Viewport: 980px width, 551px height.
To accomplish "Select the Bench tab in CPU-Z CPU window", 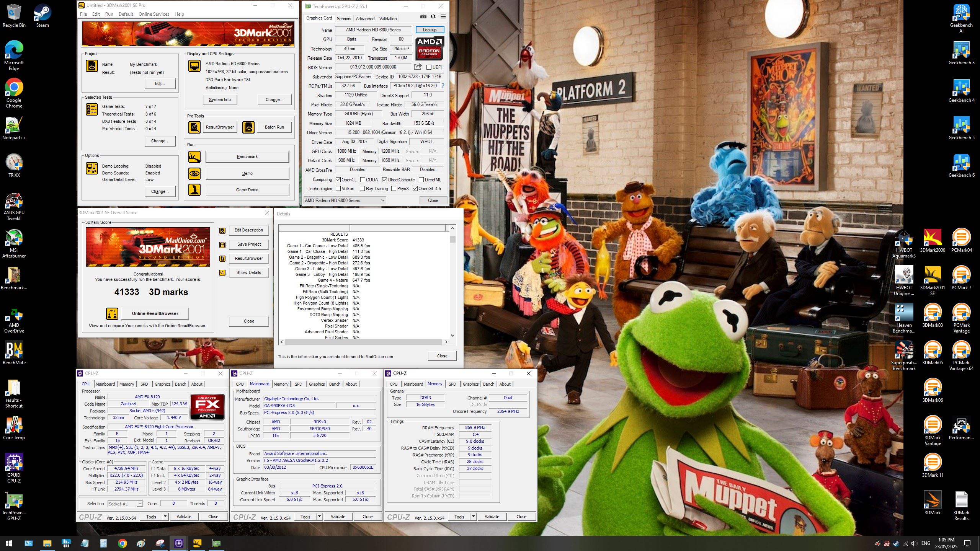I will pyautogui.click(x=180, y=384).
